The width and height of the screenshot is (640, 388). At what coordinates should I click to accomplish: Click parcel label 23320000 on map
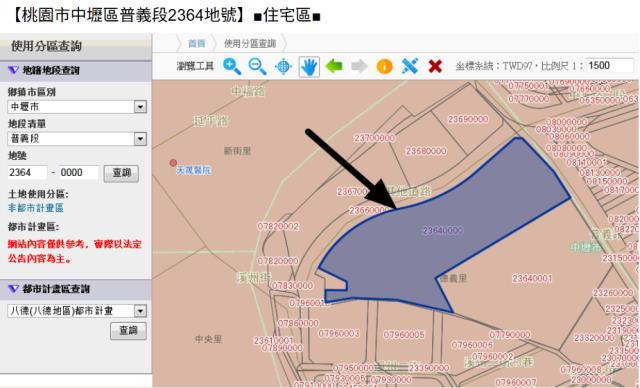594,338
